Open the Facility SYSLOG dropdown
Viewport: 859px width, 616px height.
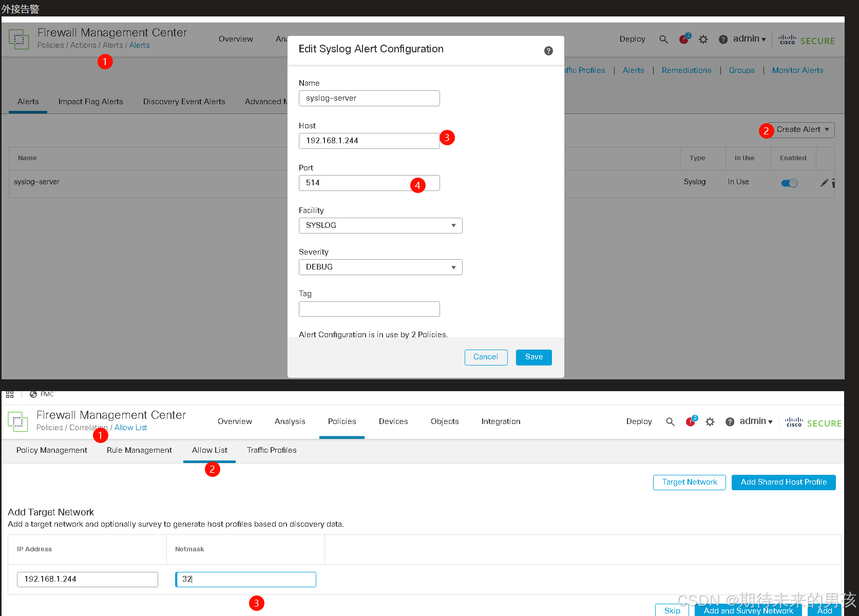pos(380,225)
